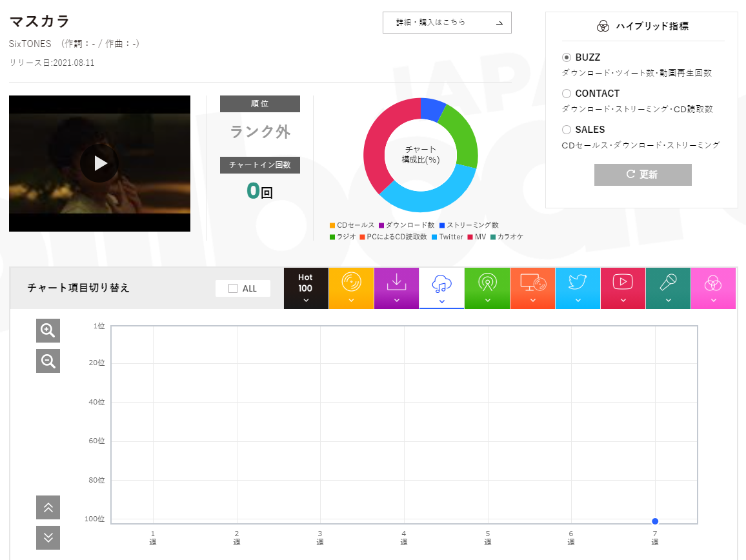Click PCによるCD読取数 legend entry
Screen dimensions: 746x560
click(394, 237)
